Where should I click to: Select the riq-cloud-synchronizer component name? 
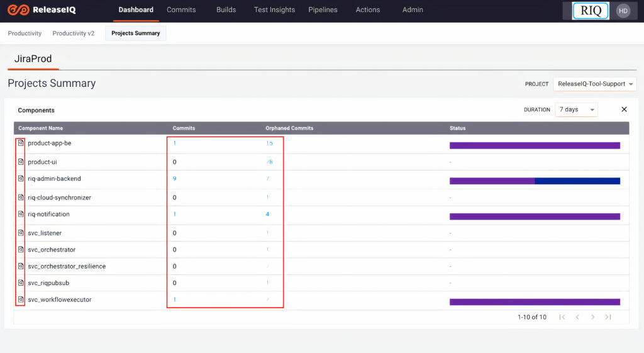click(x=60, y=197)
